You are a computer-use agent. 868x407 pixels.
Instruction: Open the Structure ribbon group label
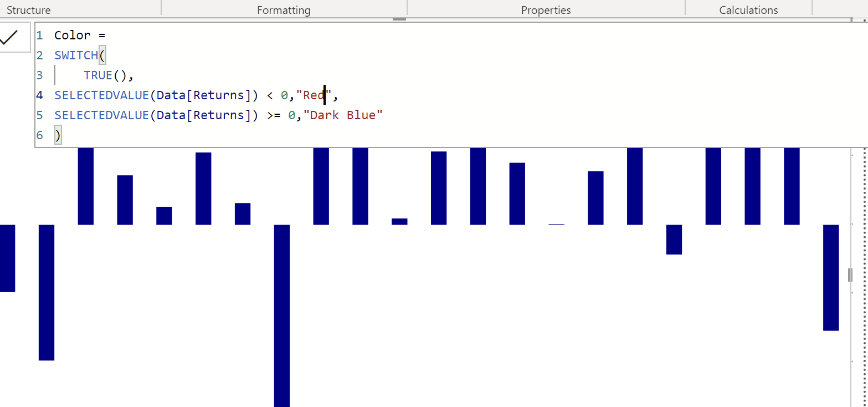[28, 10]
